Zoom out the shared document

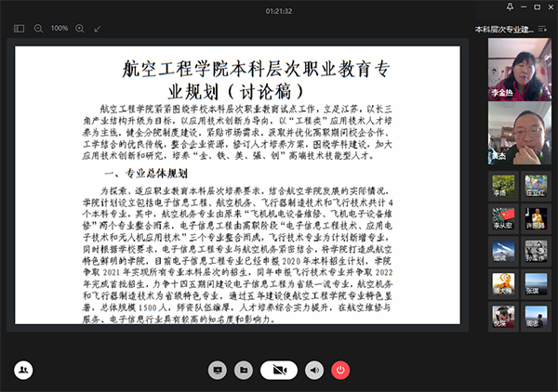[x=38, y=29]
